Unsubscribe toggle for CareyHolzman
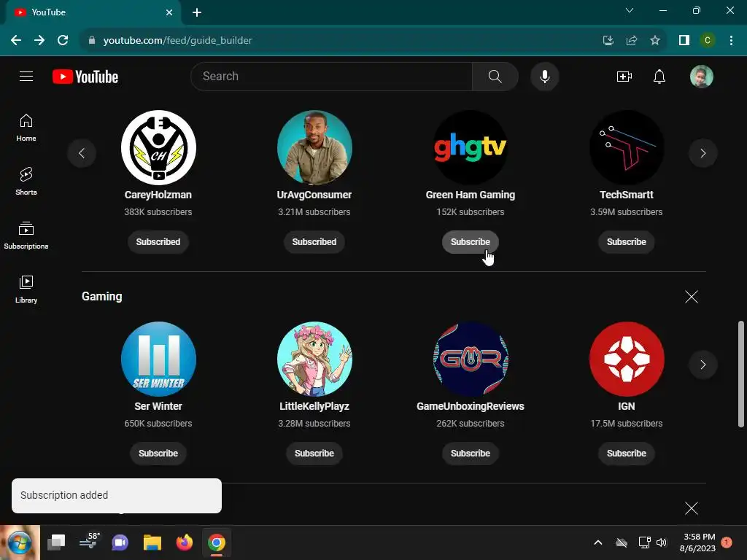The height and width of the screenshot is (560, 747). [x=158, y=242]
